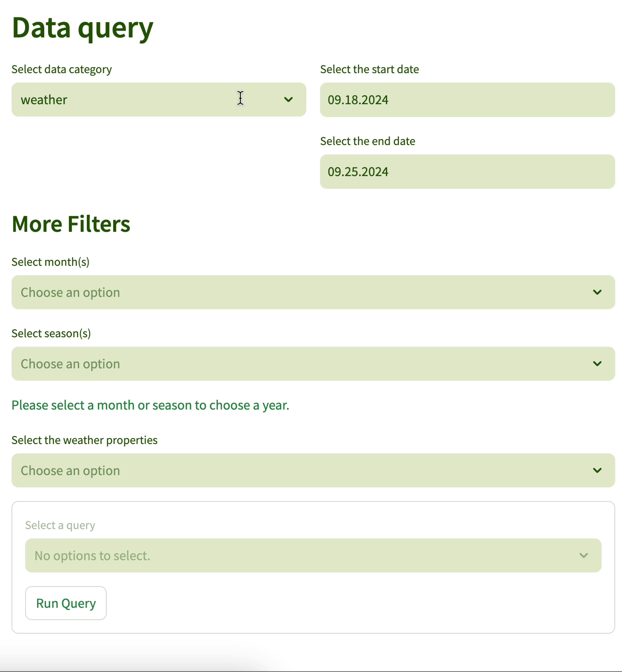
Task: Open the "Select season(s)" dropdown
Action: (x=313, y=364)
